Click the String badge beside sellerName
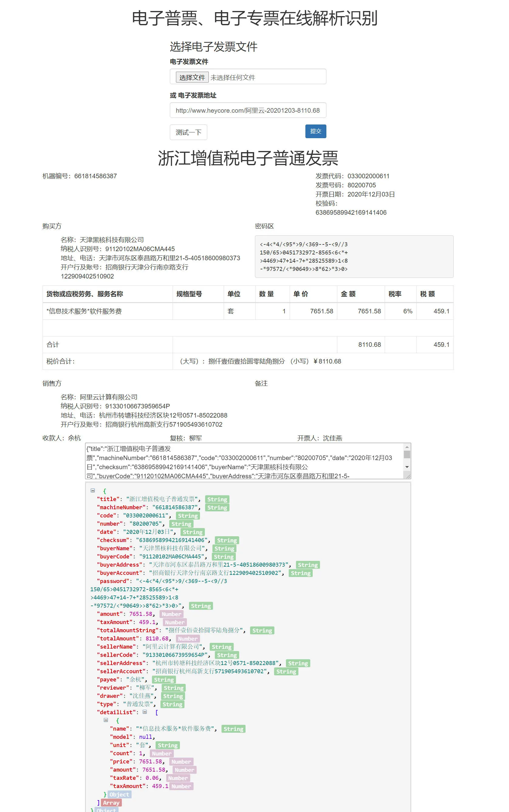 coord(222,647)
